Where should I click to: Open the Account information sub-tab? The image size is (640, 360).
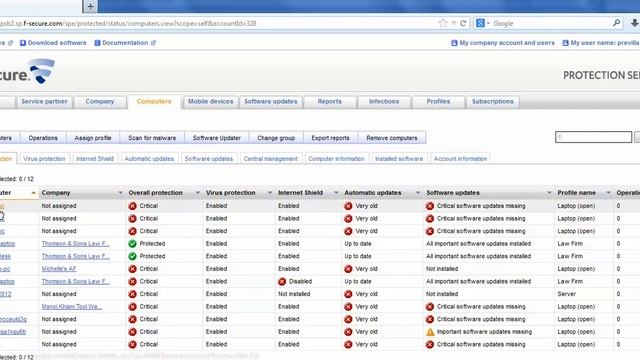pos(460,159)
